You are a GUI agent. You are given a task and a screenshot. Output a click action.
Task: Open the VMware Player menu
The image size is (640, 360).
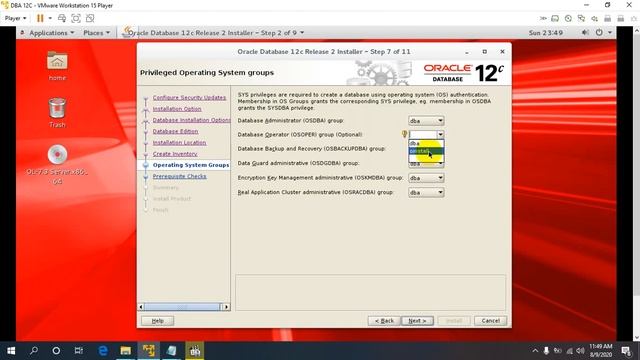tap(16, 18)
